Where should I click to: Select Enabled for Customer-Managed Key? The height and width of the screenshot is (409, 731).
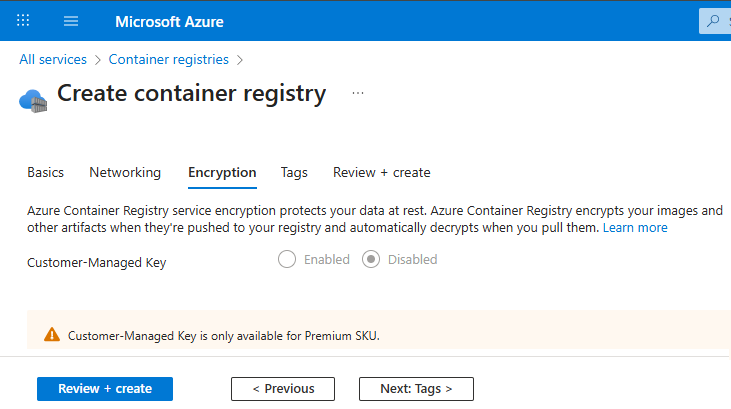(287, 260)
